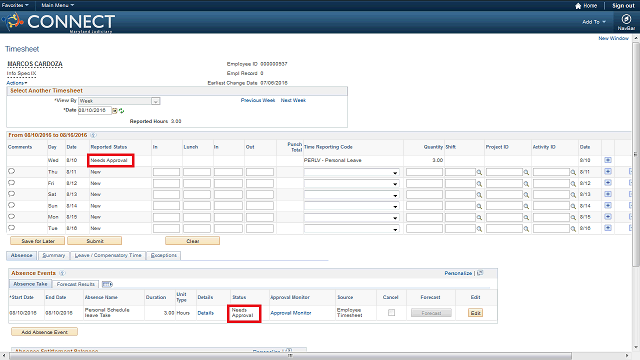Open help icon beside Absence Events title

tap(62, 273)
